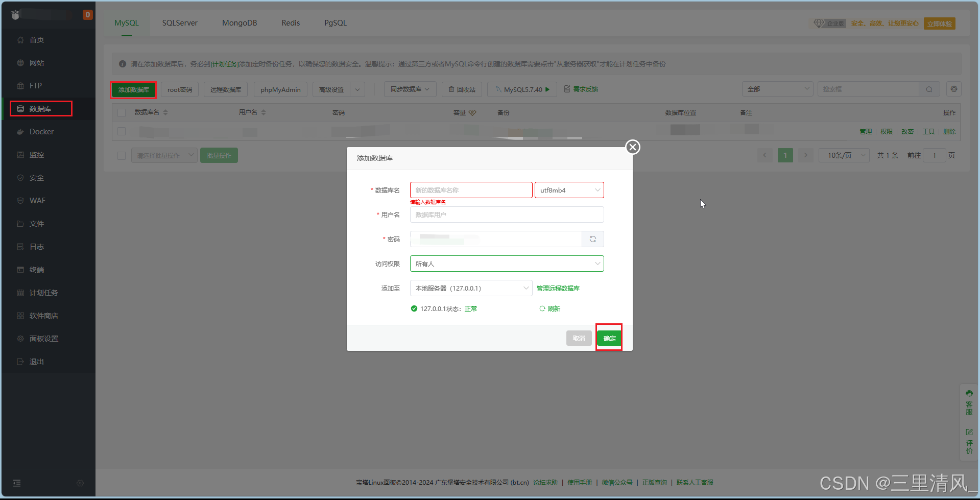Switch to the MongoDB tab
The width and height of the screenshot is (980, 500).
click(240, 23)
